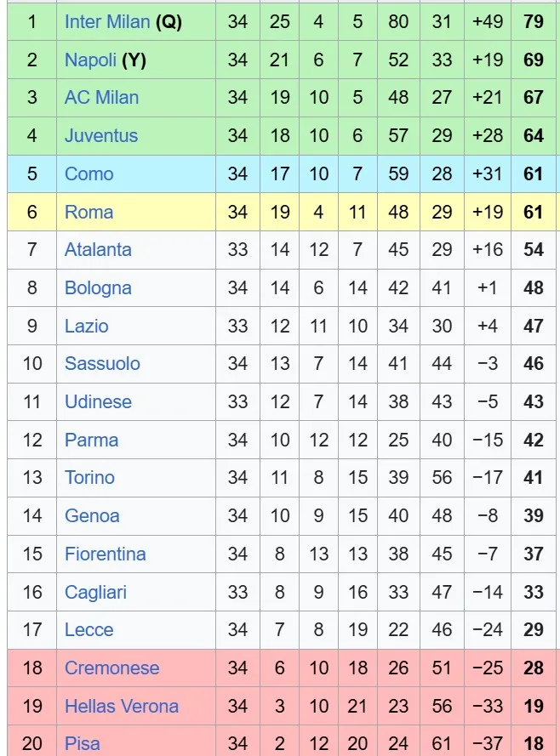Select the Udinese team link
This screenshot has width=560, height=756.
[x=98, y=401]
